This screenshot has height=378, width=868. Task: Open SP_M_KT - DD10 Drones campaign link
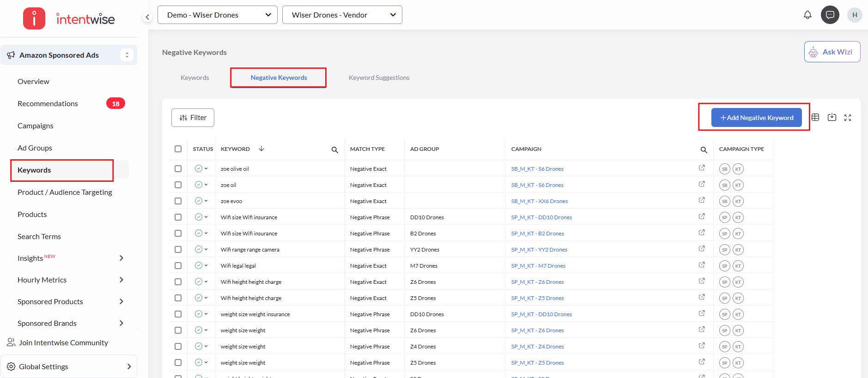pyautogui.click(x=541, y=217)
